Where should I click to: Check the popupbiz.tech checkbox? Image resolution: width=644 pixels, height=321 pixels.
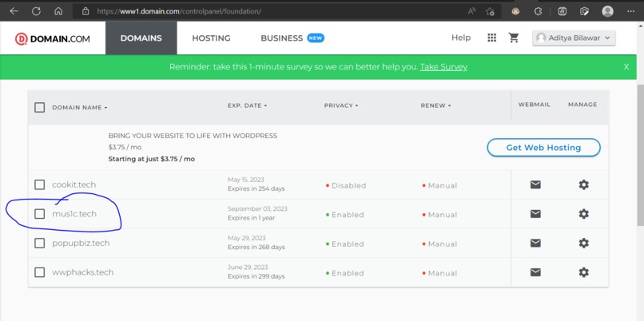pos(39,243)
